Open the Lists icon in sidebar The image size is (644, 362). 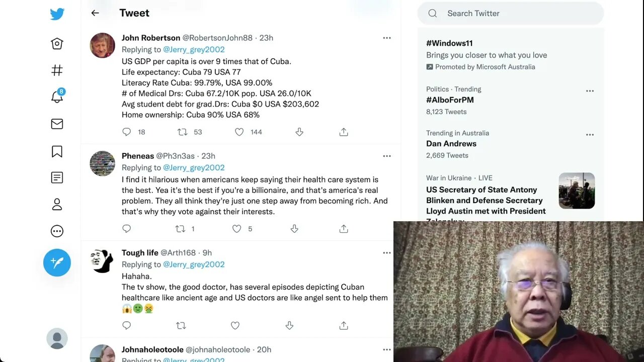pos(57,177)
